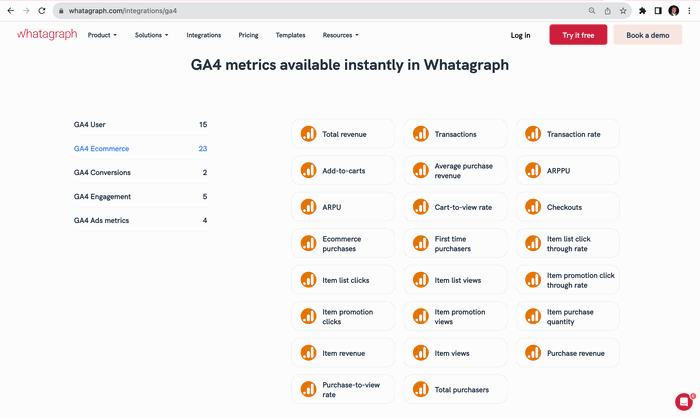Click the Transaction rate metric icon
This screenshot has width=700, height=418.
(x=533, y=134)
